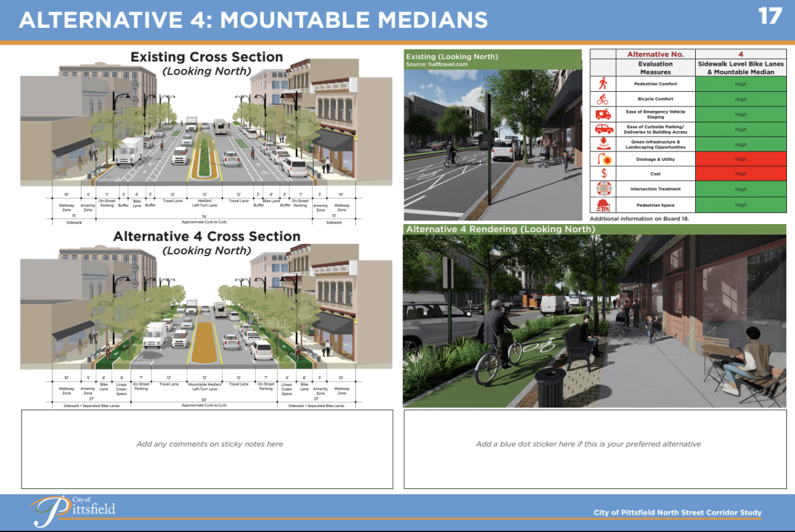Select the green High cell for Pedestrian Comfort
This screenshot has height=532, width=795.
click(740, 83)
